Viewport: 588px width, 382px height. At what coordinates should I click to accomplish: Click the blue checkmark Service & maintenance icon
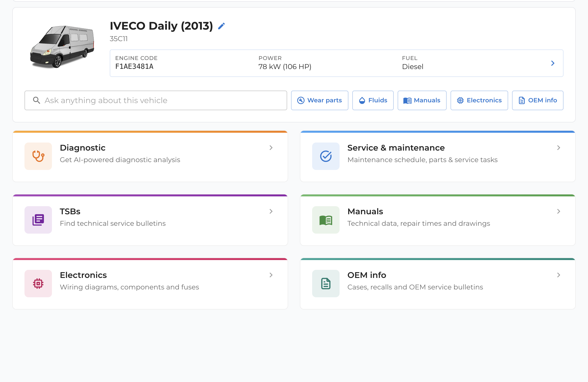326,156
